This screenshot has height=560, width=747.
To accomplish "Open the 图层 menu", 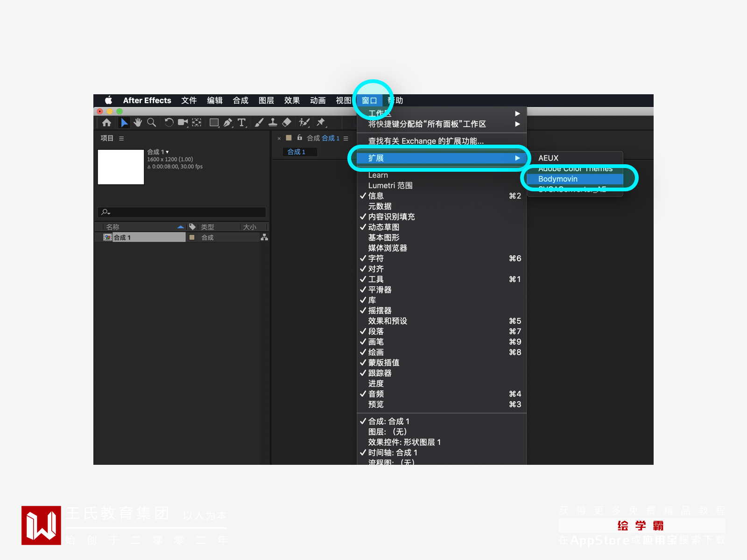I will (266, 100).
